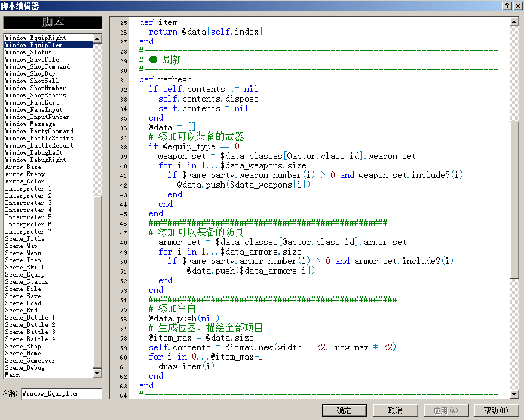Click the highlighted Window_EquipItem list entry
524x420 pixels.
click(x=48, y=45)
